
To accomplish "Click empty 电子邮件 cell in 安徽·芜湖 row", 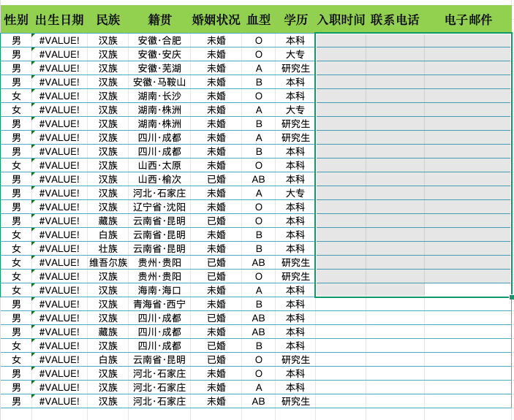I will pyautogui.click(x=468, y=68).
